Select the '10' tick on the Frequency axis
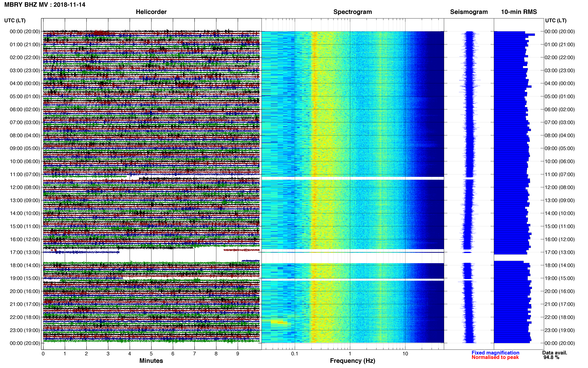Screen dimensions: 588x368 coord(405,354)
